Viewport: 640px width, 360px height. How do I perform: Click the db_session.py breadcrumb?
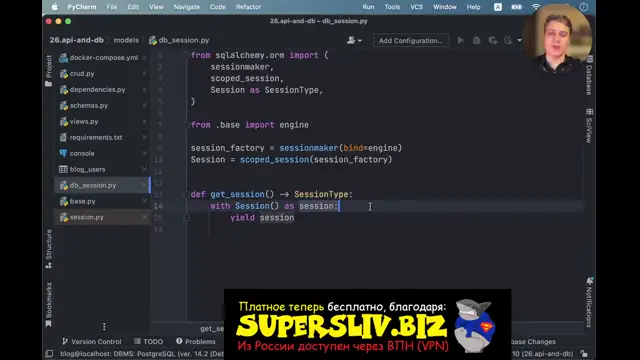(x=179, y=40)
